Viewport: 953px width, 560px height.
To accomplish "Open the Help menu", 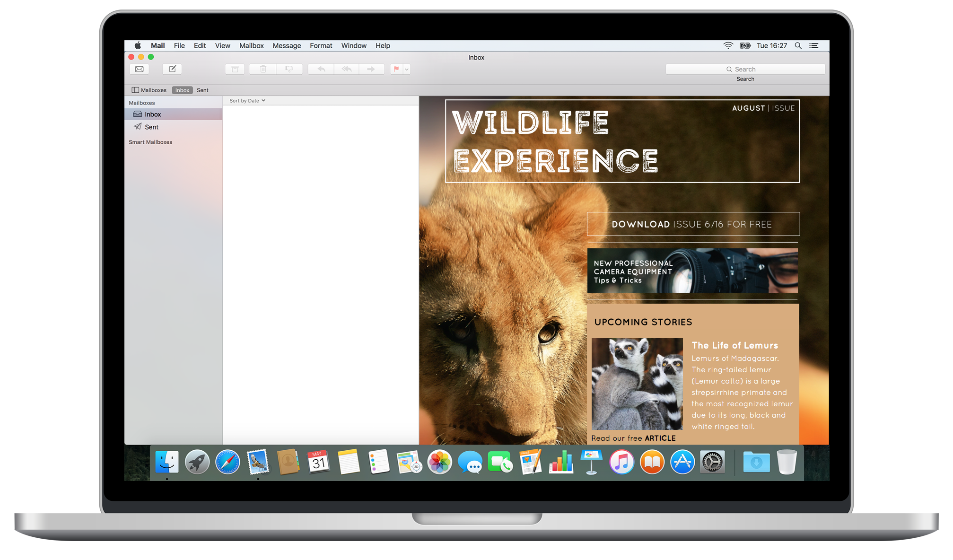I will [x=383, y=45].
